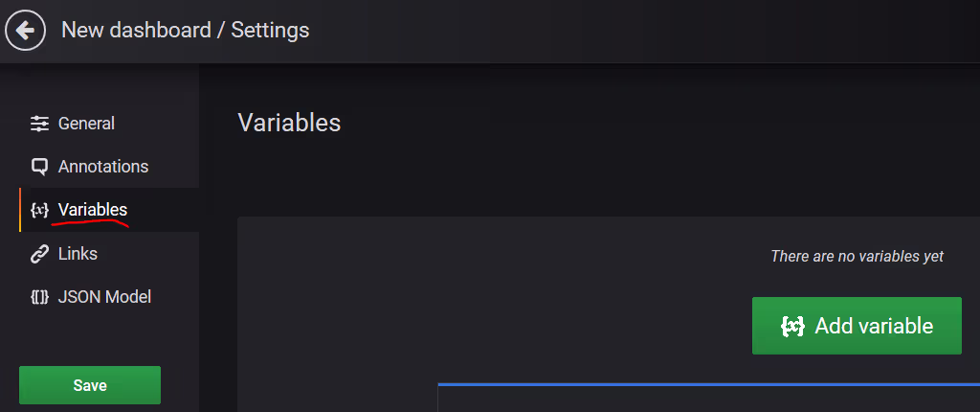Show the JSON Model section
This screenshot has width=980, height=412.
pyautogui.click(x=104, y=297)
